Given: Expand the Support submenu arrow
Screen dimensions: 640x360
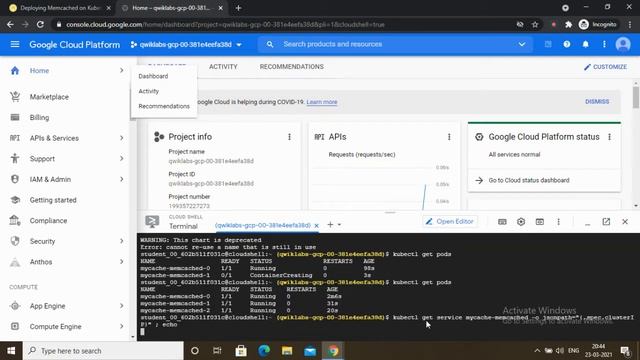Looking at the screenshot, I should click(121, 158).
